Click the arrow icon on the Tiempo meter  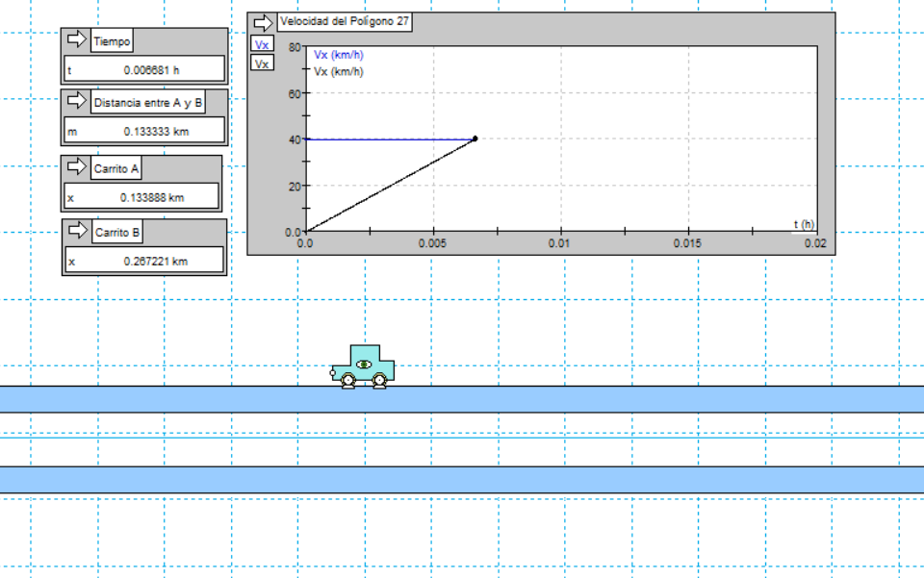coord(76,40)
